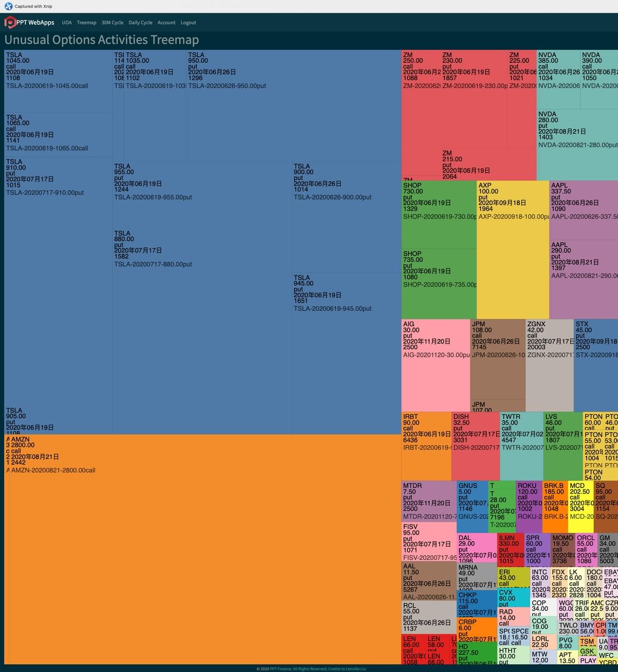Image resolution: width=618 pixels, height=672 pixels.
Task: Select the MRNA 49.00 put tile
Action: pos(477,577)
